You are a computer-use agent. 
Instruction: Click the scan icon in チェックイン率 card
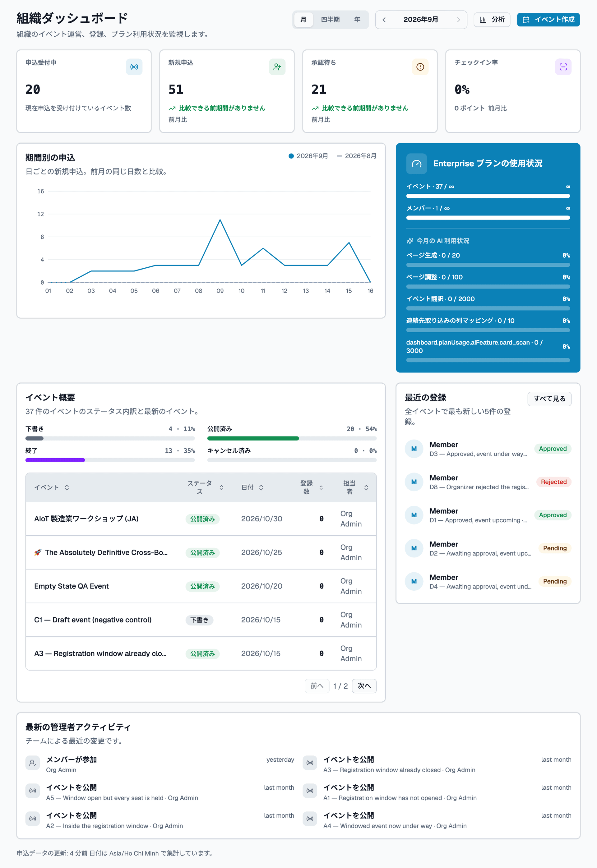[563, 67]
